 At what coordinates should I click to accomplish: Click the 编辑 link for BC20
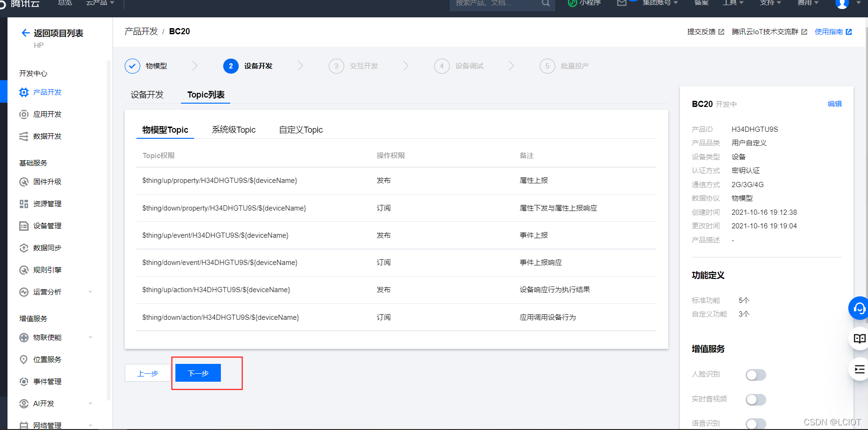point(835,104)
